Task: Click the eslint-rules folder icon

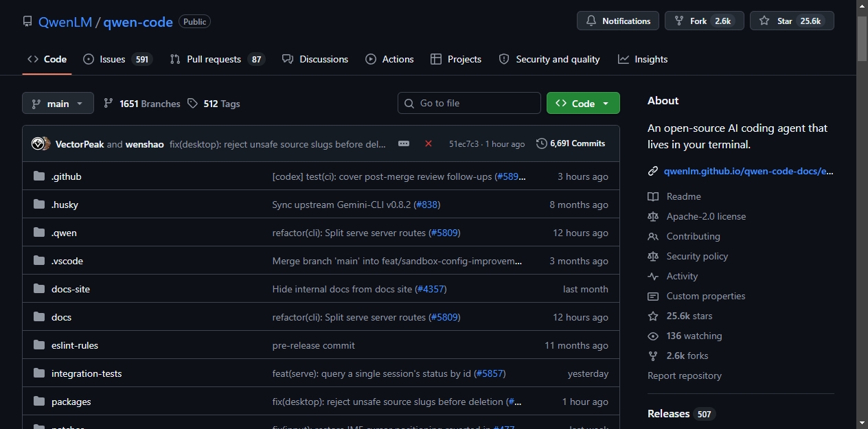Action: 39,345
